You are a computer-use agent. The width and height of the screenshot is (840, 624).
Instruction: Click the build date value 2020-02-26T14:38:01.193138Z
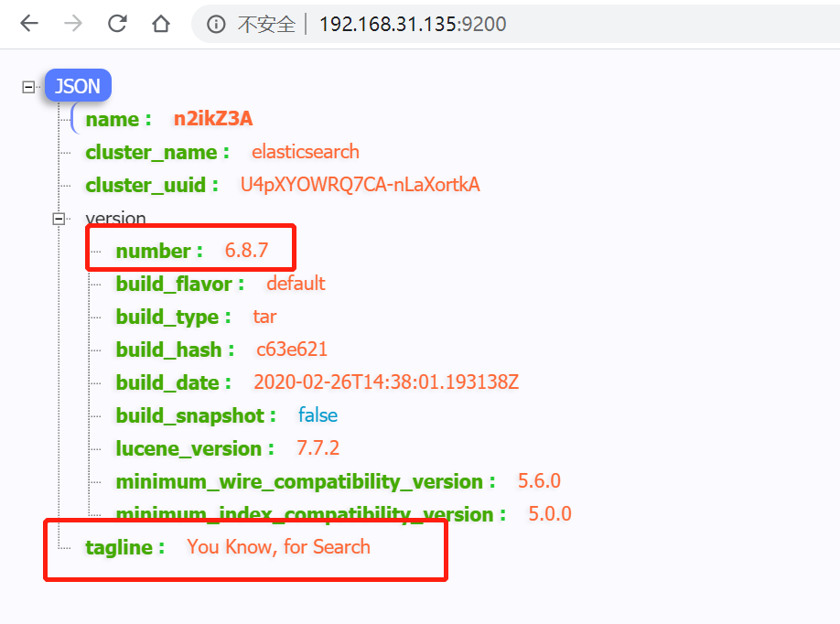point(386,382)
